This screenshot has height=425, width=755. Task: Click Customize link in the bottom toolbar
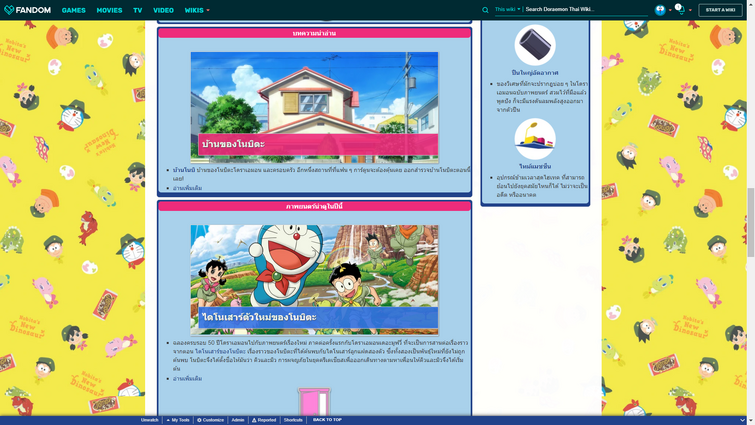click(213, 420)
